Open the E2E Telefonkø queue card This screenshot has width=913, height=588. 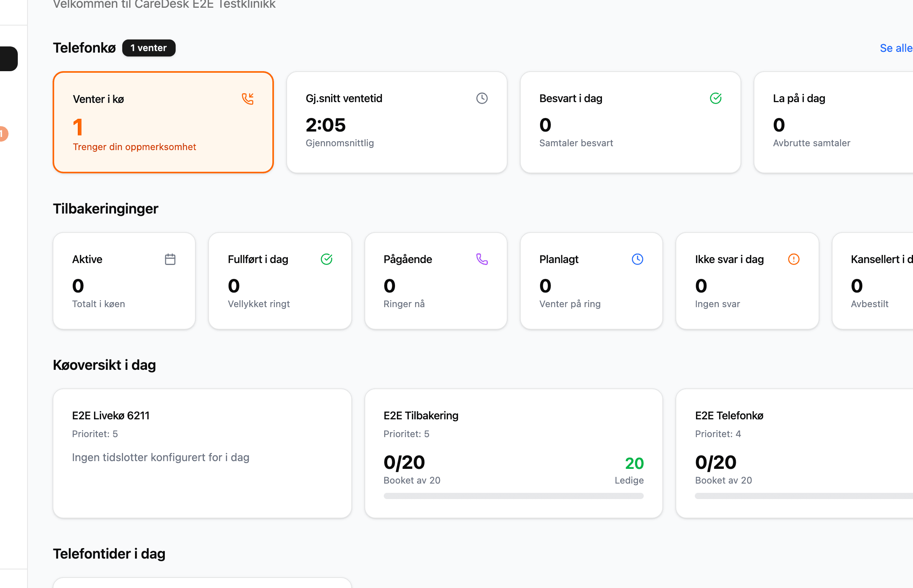tap(795, 453)
